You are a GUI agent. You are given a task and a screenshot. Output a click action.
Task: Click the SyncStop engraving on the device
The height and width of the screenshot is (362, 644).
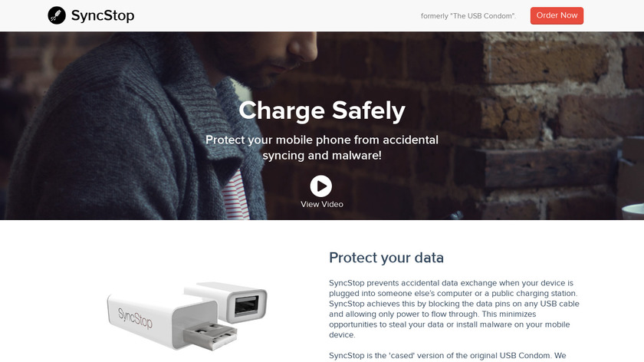coord(135,318)
